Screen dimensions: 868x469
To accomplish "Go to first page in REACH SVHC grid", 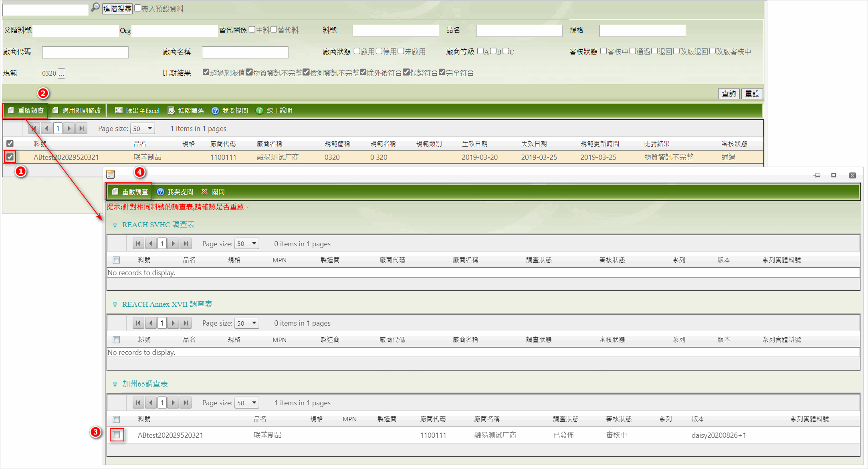I will coord(138,244).
